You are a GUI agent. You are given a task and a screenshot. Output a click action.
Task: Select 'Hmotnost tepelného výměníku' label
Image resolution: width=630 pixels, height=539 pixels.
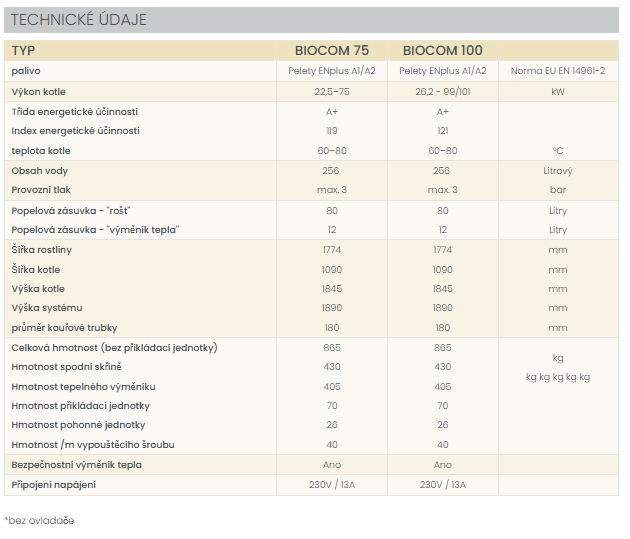[x=84, y=387]
